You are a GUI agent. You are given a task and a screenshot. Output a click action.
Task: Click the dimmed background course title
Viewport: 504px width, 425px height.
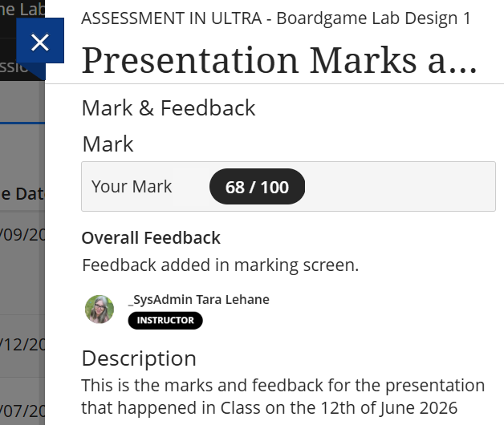pos(22,10)
